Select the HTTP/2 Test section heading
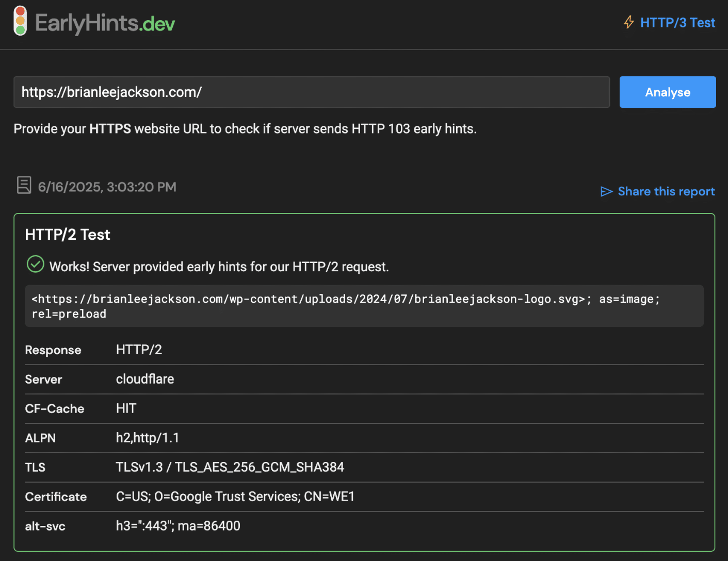Image resolution: width=728 pixels, height=561 pixels. pos(67,234)
